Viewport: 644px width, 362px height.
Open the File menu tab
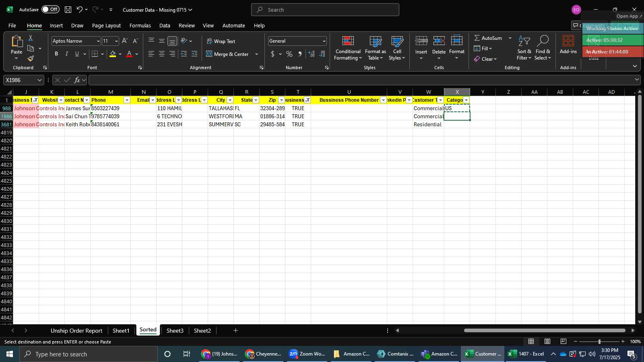[x=12, y=25]
